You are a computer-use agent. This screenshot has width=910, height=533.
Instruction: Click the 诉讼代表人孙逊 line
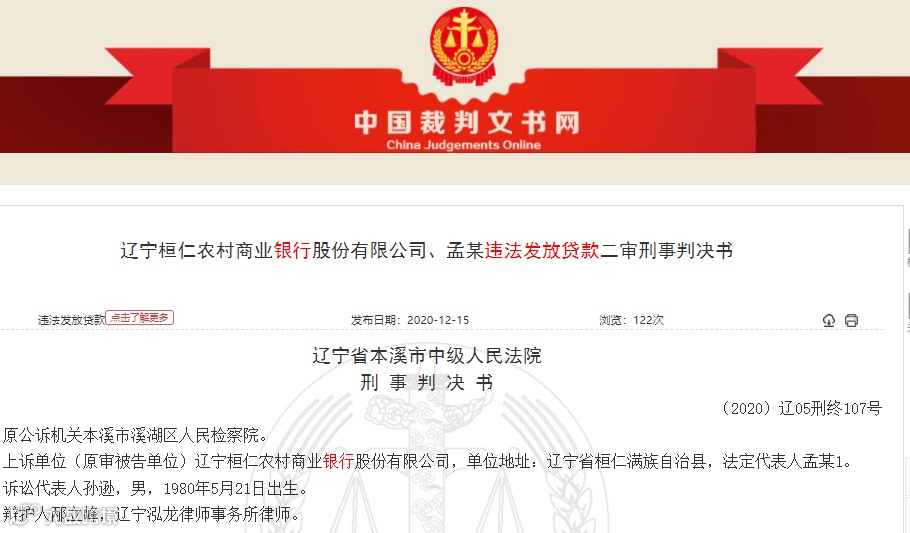pyautogui.click(x=154, y=488)
